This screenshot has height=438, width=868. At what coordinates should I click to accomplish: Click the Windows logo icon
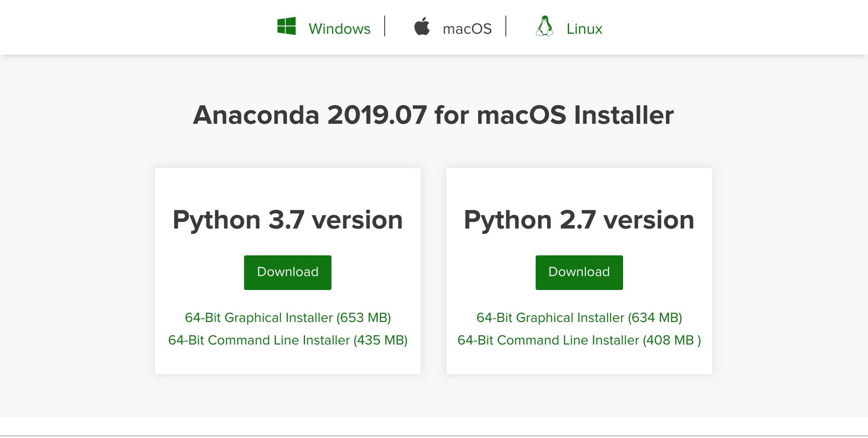click(x=286, y=26)
